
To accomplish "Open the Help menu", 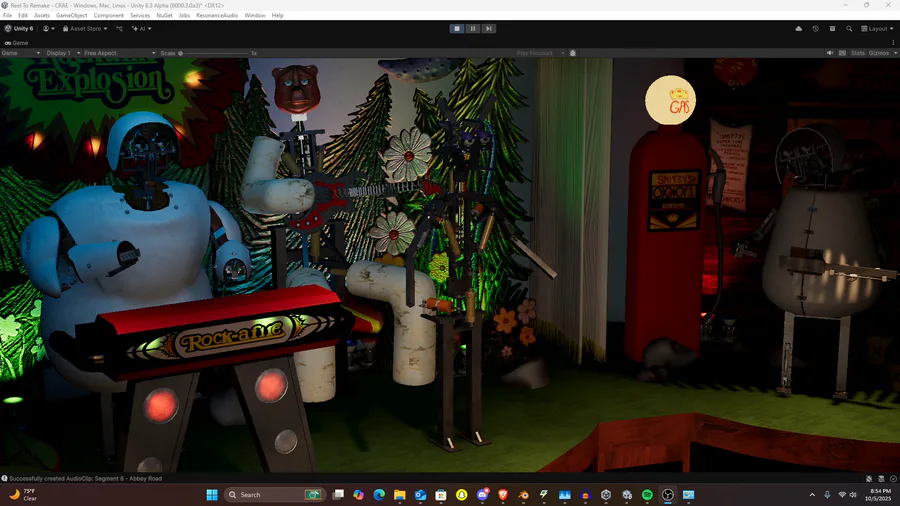I will [x=278, y=15].
